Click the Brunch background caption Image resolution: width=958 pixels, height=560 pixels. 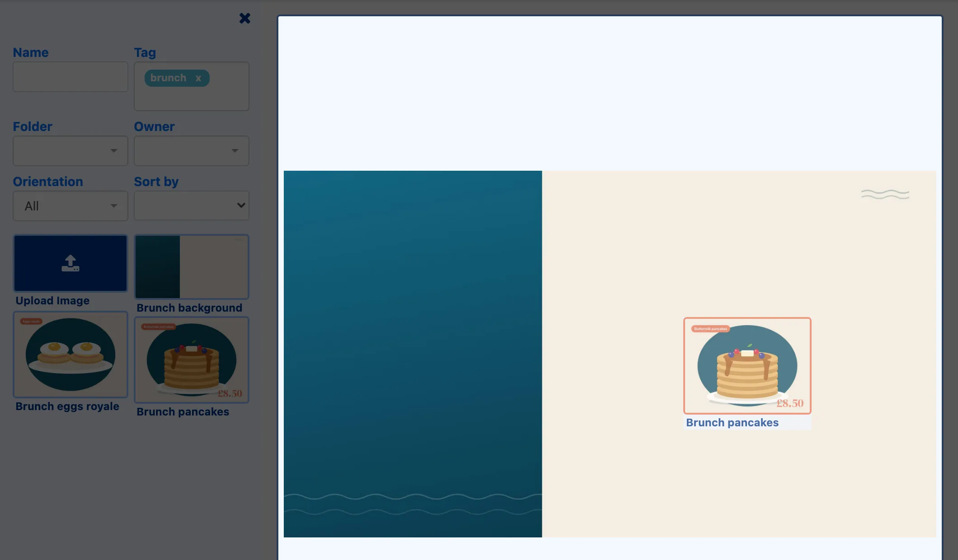(189, 308)
